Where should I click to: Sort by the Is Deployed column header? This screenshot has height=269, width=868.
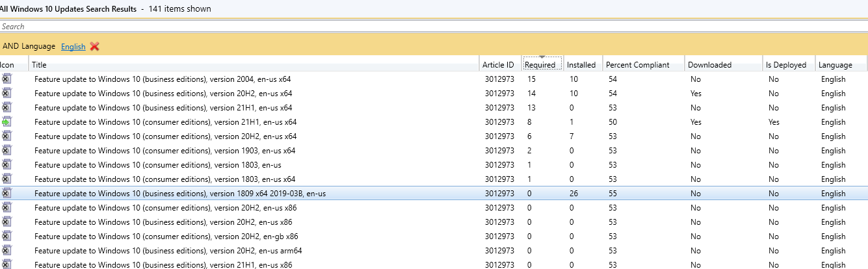[x=789, y=64]
